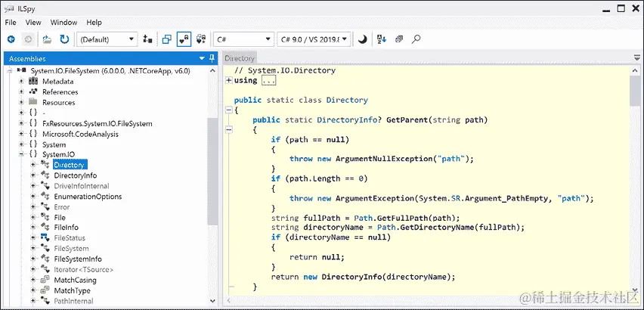Reload all assemblies with the refresh icon
Image resolution: width=644 pixels, height=310 pixels.
[64, 39]
